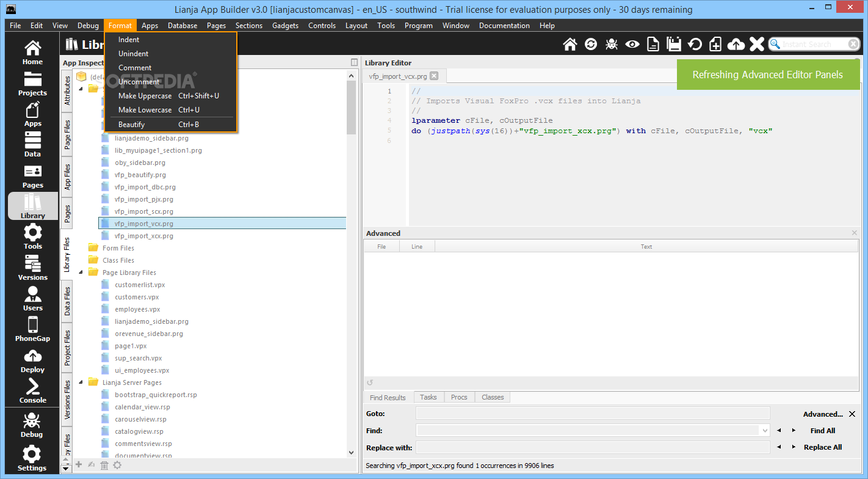The width and height of the screenshot is (868, 479).
Task: Click the find next arrow
Action: click(x=794, y=430)
